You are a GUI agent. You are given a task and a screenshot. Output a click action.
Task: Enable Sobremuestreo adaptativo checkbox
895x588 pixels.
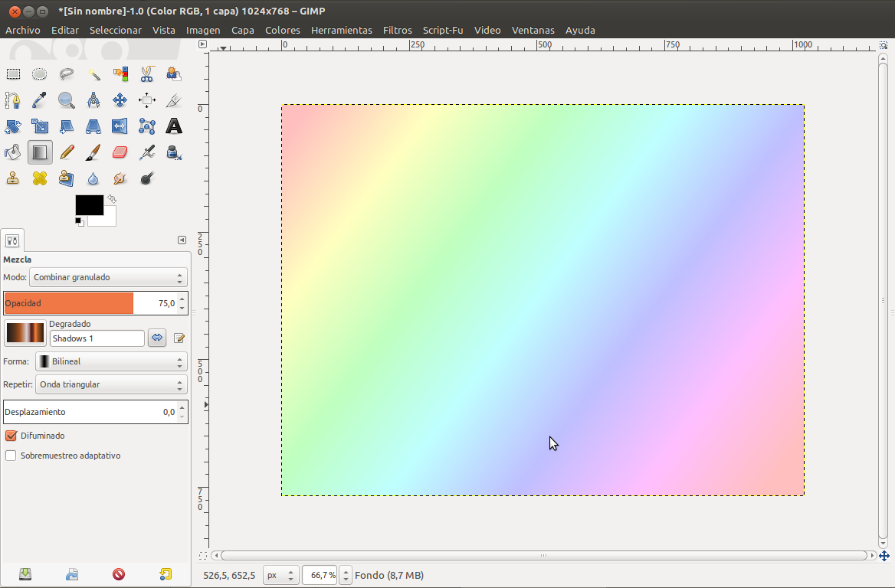click(x=11, y=456)
